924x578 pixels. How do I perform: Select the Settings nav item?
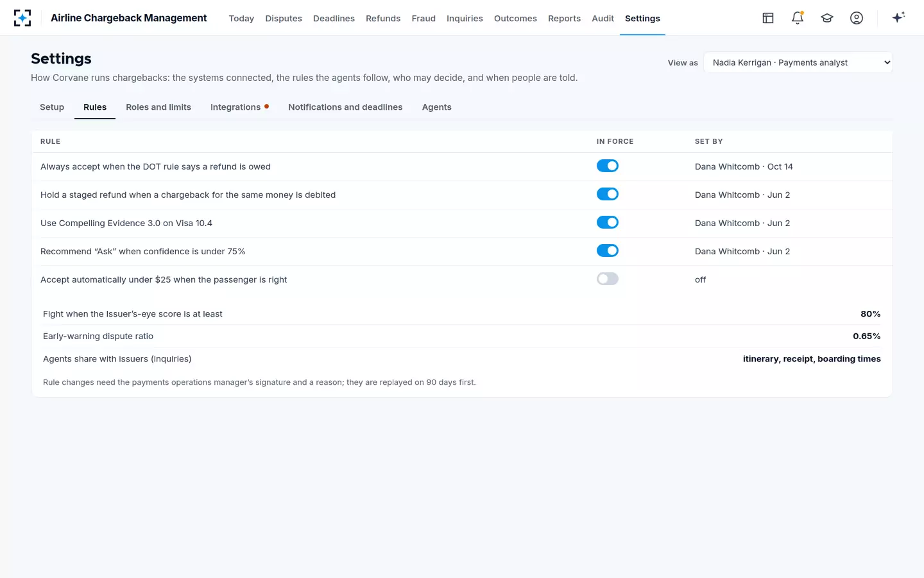642,19
